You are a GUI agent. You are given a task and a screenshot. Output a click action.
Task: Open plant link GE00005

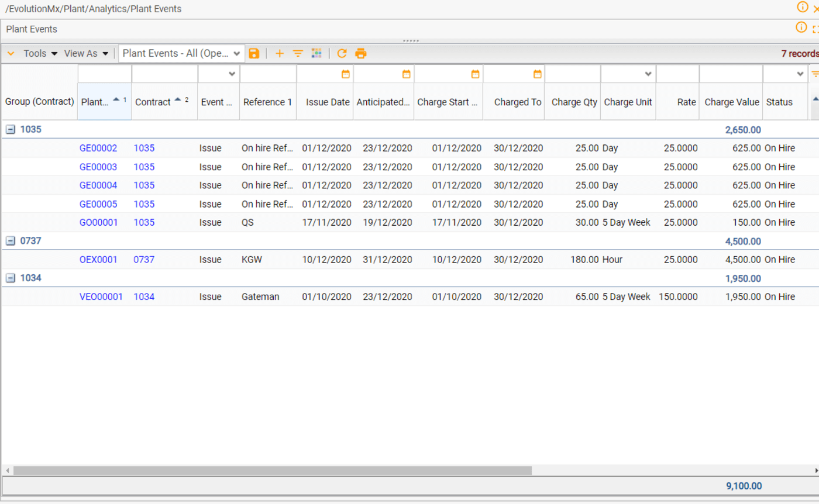98,204
